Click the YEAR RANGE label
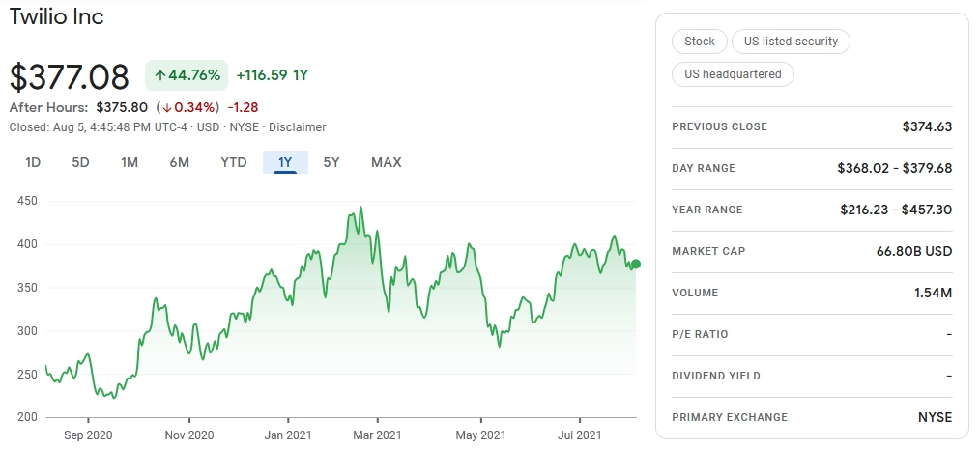980x449 pixels. 707,210
